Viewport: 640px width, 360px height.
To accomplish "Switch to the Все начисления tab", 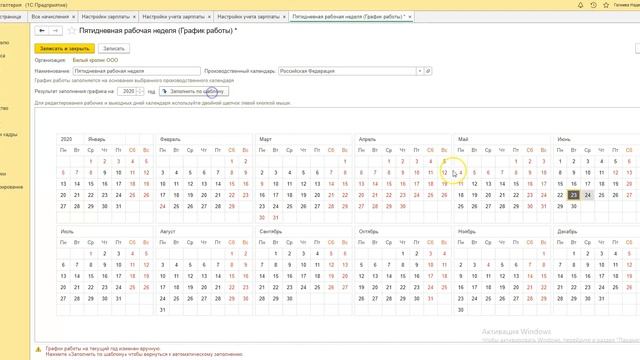I will pyautogui.click(x=50, y=17).
